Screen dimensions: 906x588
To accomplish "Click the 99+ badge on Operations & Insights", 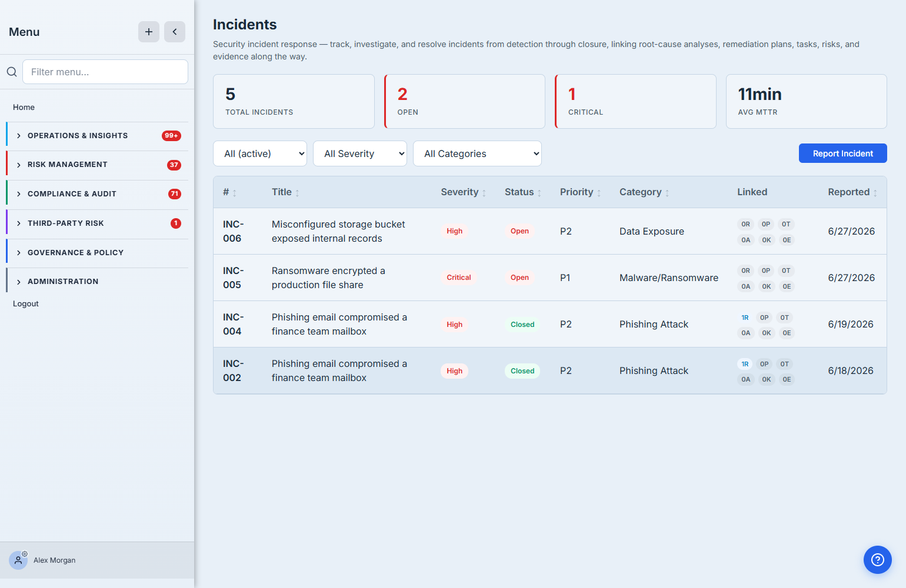I will point(171,136).
